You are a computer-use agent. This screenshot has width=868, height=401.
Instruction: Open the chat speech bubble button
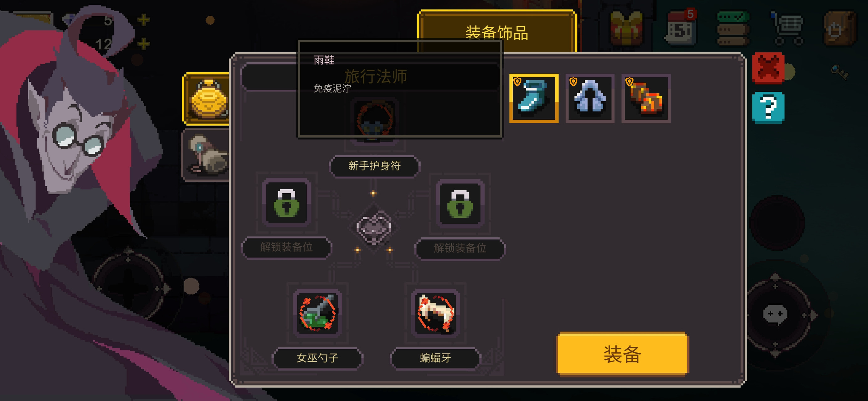click(775, 315)
